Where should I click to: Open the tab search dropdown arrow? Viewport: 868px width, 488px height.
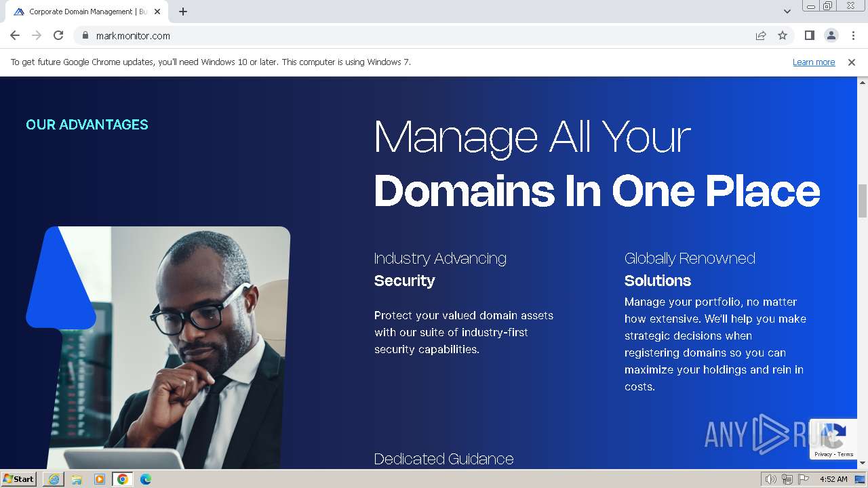(x=787, y=12)
